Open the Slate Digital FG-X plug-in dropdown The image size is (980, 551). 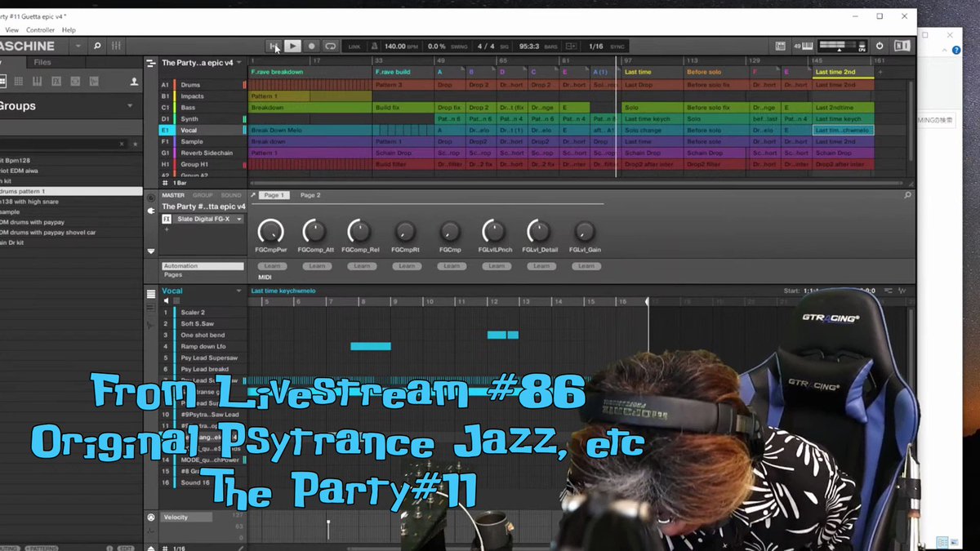click(239, 219)
